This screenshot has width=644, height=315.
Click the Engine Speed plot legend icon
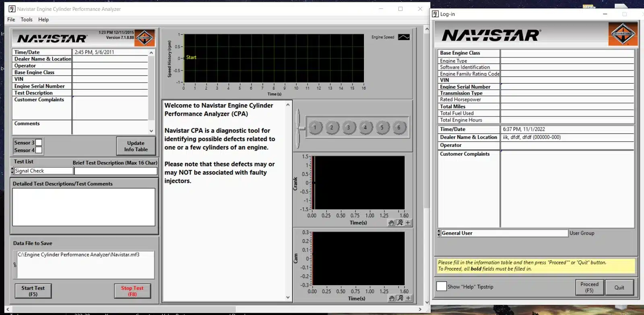(x=404, y=37)
